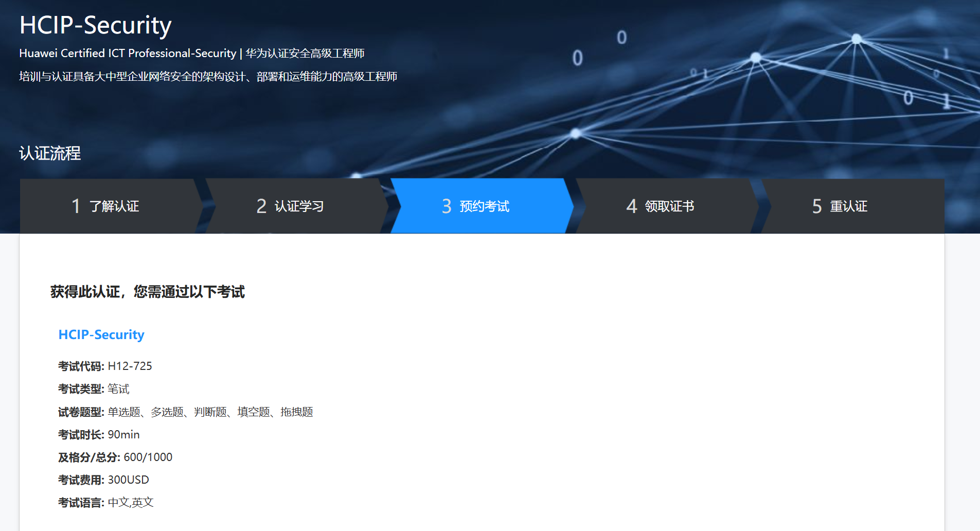
Task: Click the exam code H12-725 line
Action: 105,366
